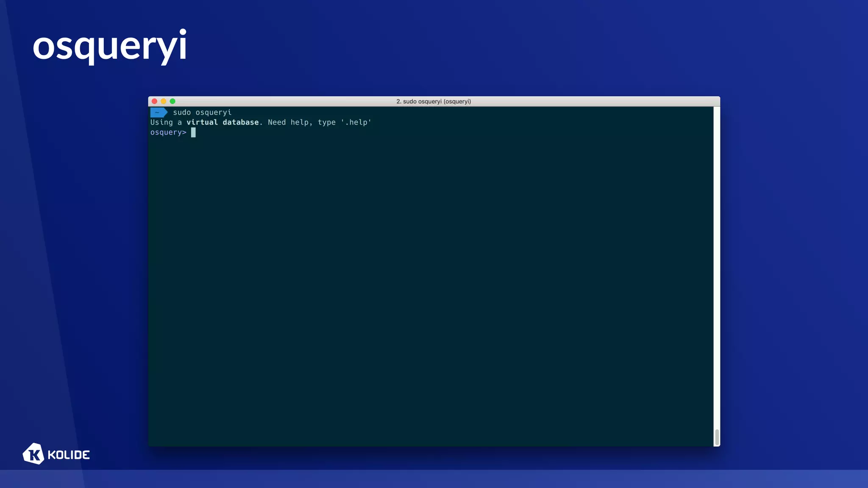Image resolution: width=868 pixels, height=488 pixels.
Task: Click the yellow minimize window button
Action: (x=164, y=101)
